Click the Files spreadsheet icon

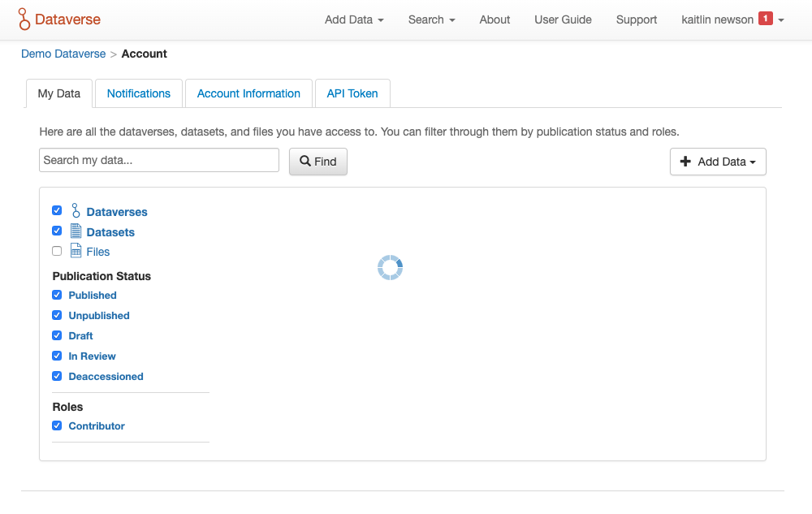[76, 251]
